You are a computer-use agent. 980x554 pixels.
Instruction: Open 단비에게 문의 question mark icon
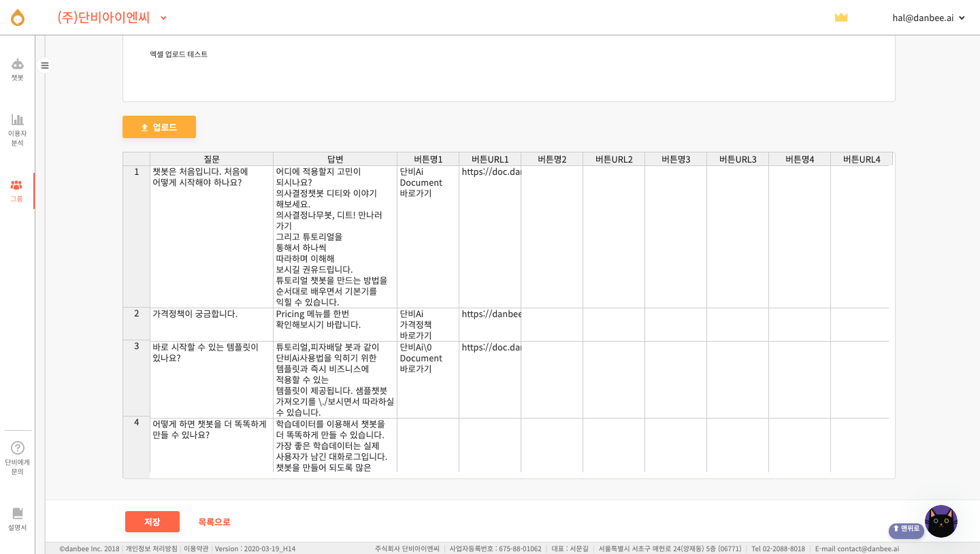pyautogui.click(x=18, y=448)
